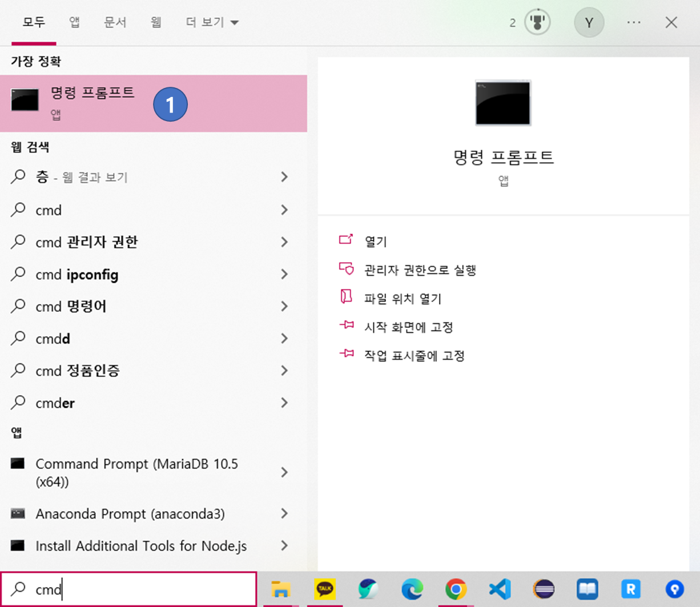Image resolution: width=700 pixels, height=607 pixels.
Task: Click the 'cmd ipconfig' suggestion text
Action: 77,275
